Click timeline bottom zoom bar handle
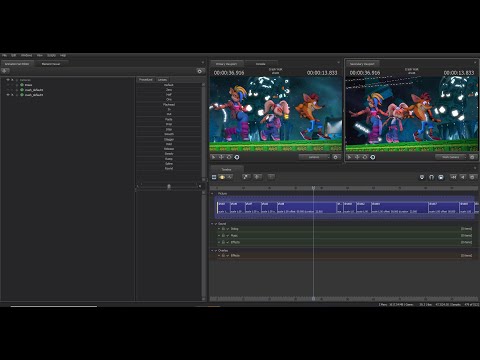 [313, 298]
